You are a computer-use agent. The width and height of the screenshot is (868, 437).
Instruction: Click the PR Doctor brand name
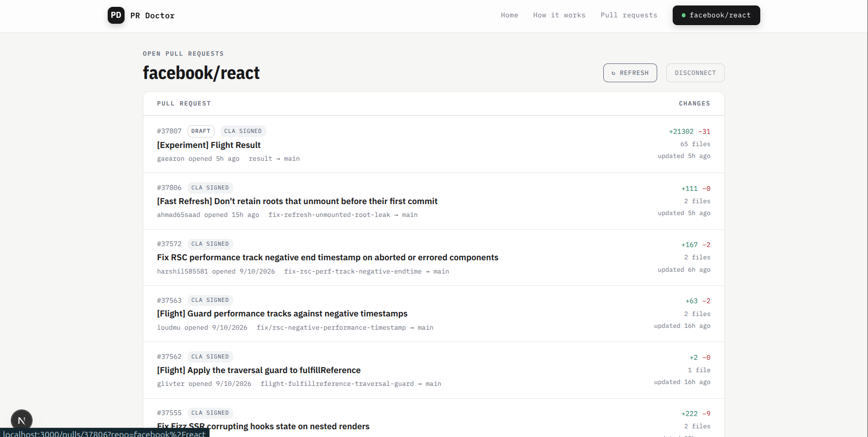152,16
